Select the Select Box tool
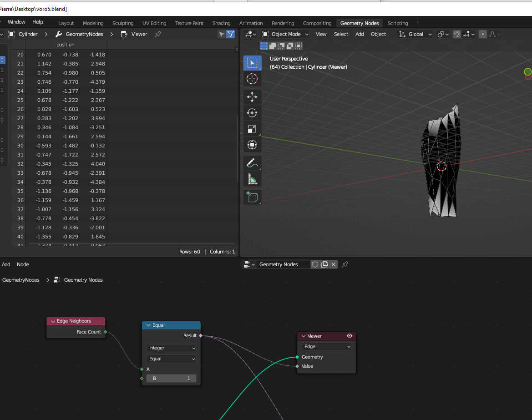 [x=252, y=63]
